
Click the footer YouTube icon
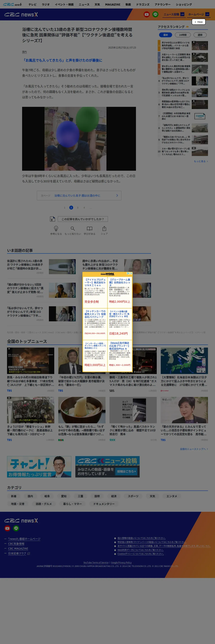click(x=7, y=528)
